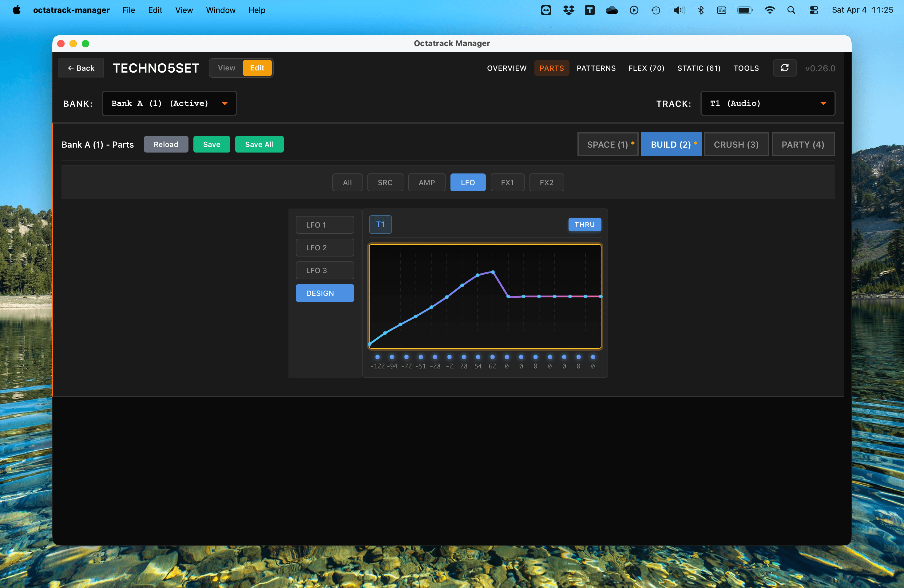Click the refresh icon next to TOOLS
904x588 pixels.
click(784, 68)
